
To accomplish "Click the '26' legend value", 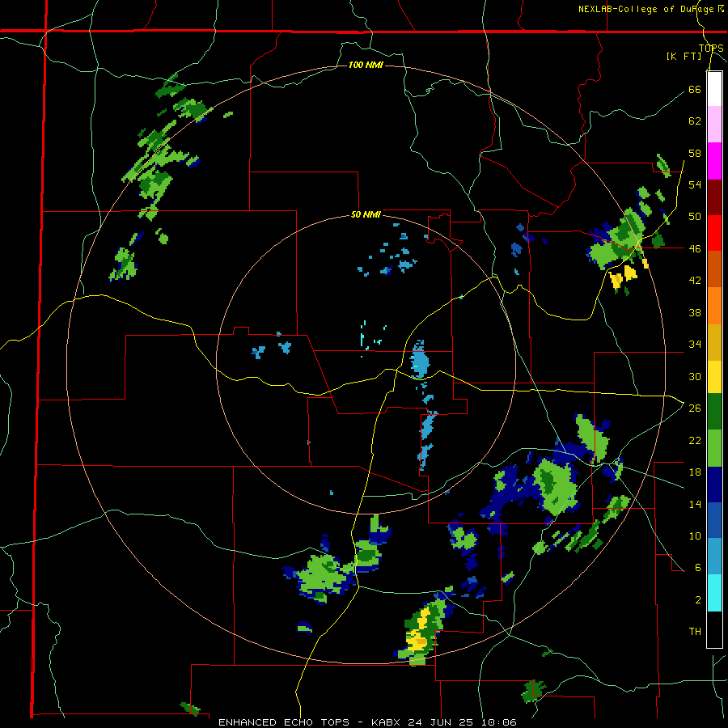I will coord(695,408).
